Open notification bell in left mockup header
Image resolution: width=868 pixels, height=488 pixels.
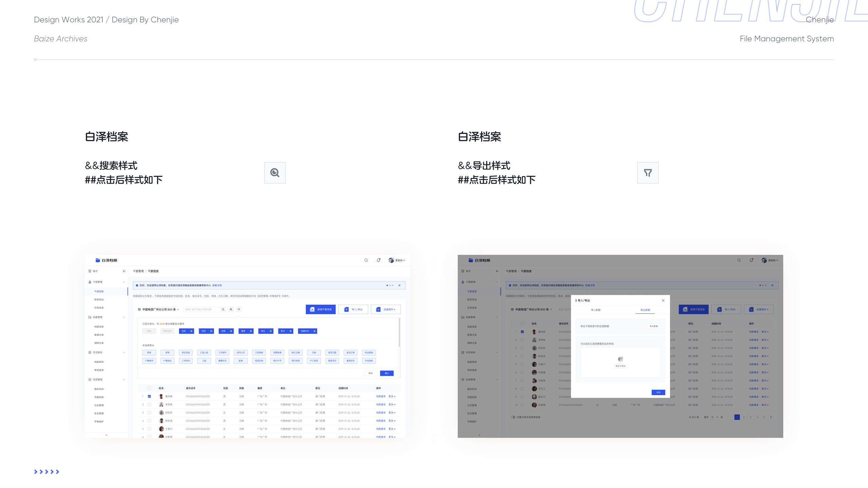click(x=378, y=260)
